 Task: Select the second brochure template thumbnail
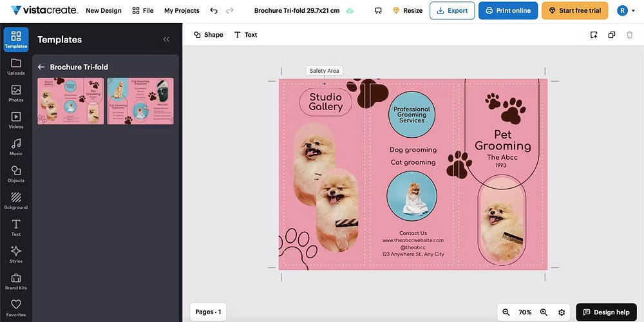click(x=140, y=101)
